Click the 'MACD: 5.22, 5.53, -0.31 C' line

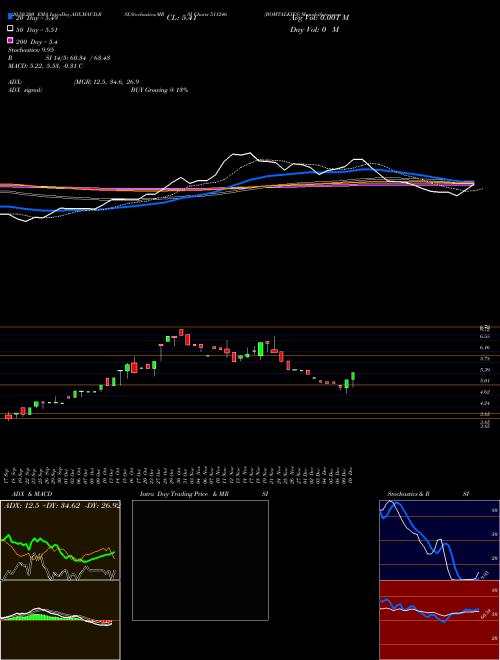coord(45,66)
